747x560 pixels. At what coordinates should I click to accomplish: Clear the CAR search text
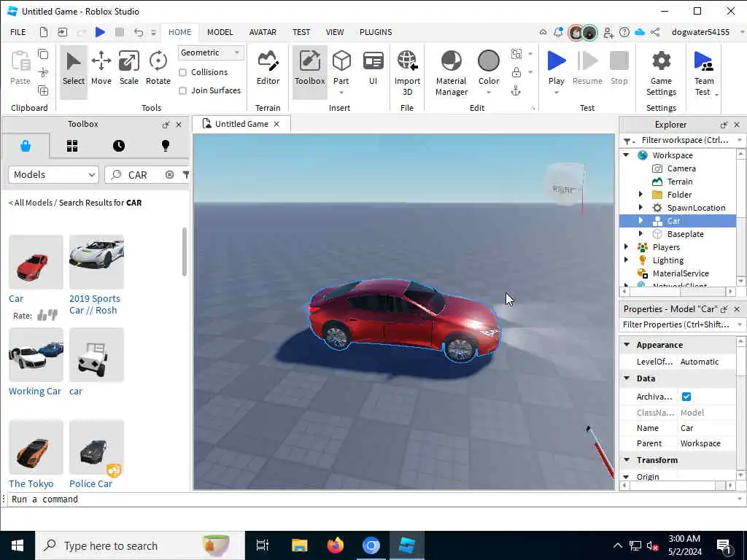click(x=169, y=175)
